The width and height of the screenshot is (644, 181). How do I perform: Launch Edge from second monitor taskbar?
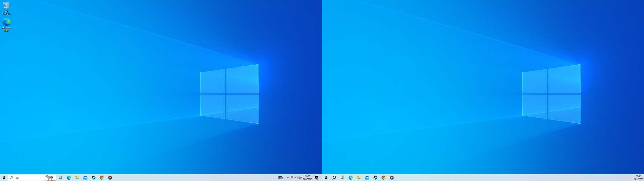pyautogui.click(x=351, y=178)
